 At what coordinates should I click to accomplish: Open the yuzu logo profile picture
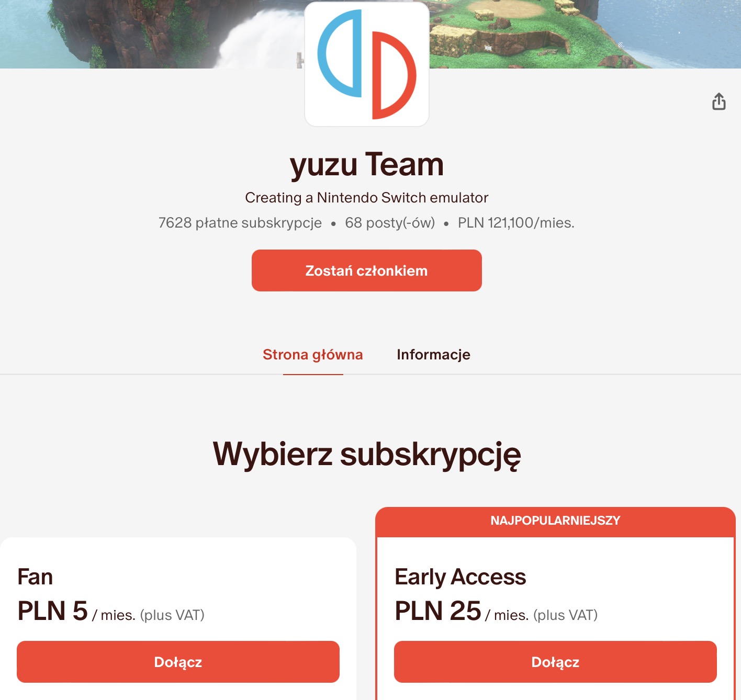pyautogui.click(x=367, y=64)
